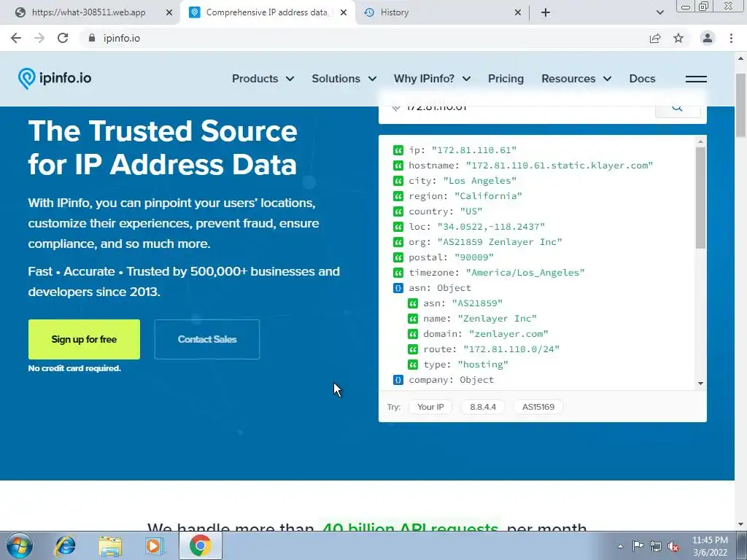Click Sign up for free button
This screenshot has width=747, height=560.
click(84, 340)
